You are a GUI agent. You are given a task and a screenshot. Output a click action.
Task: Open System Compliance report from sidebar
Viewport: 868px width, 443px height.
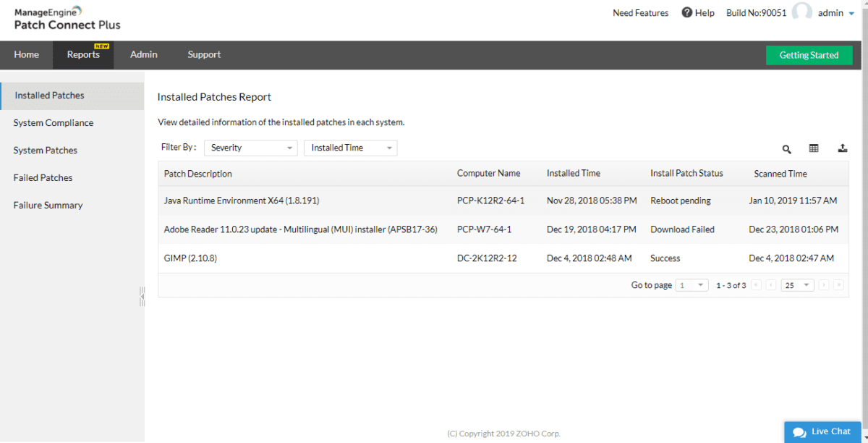click(x=54, y=122)
